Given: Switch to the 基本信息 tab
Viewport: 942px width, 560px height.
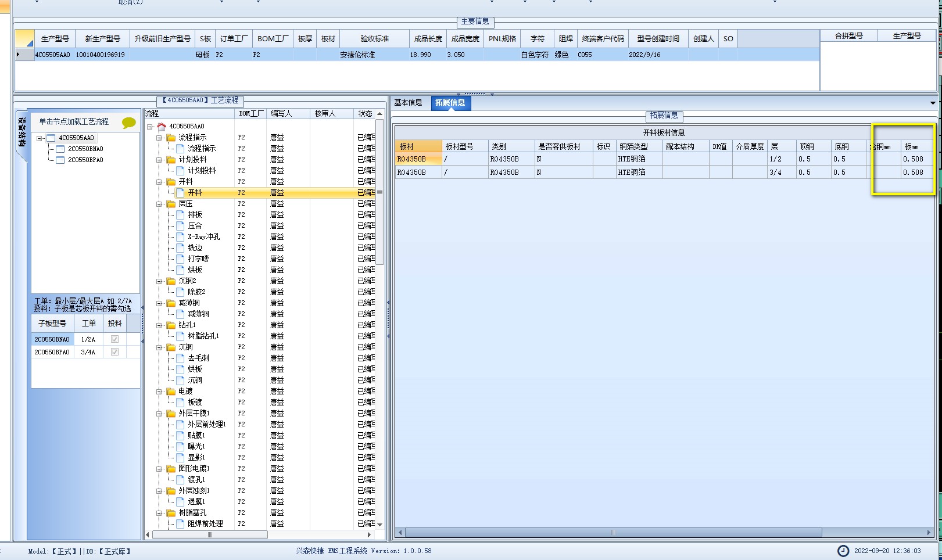Looking at the screenshot, I should [x=408, y=103].
